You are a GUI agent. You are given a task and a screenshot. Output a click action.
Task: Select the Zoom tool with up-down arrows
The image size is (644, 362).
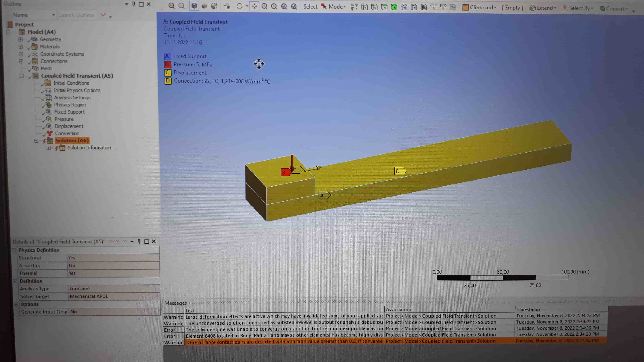(x=265, y=7)
